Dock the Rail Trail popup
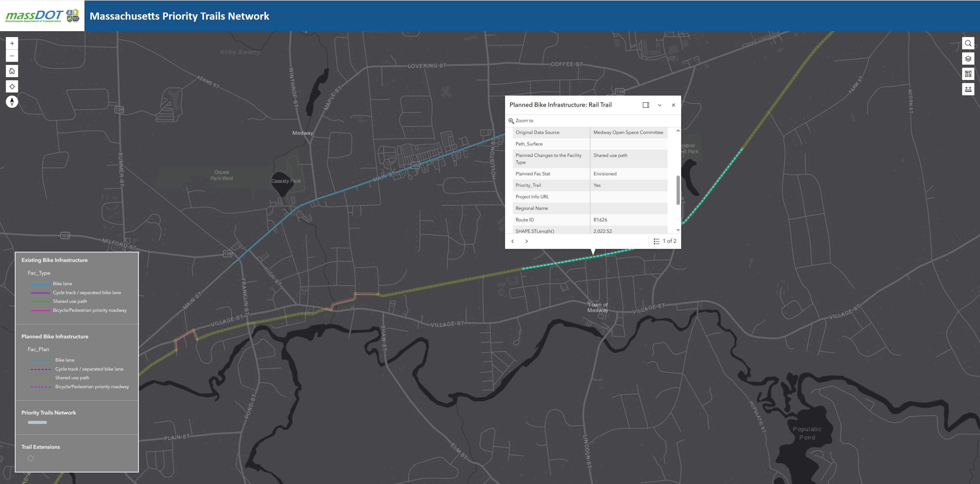 click(646, 105)
